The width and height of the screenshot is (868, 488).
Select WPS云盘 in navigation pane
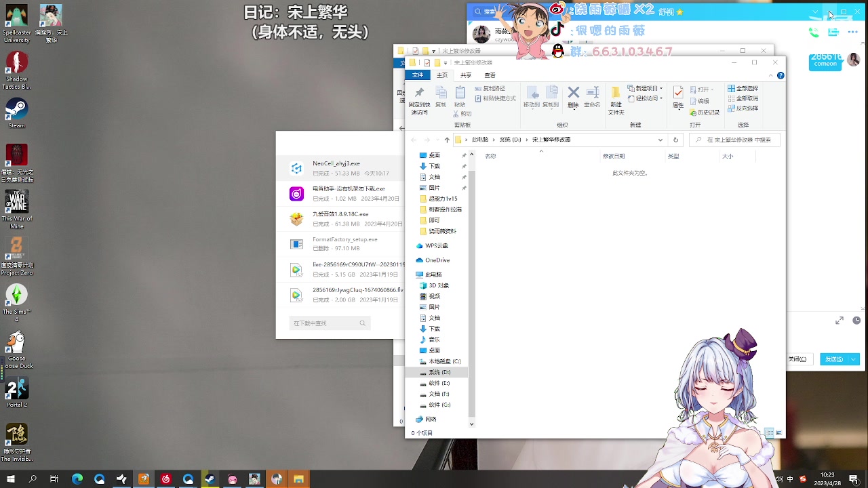point(432,246)
